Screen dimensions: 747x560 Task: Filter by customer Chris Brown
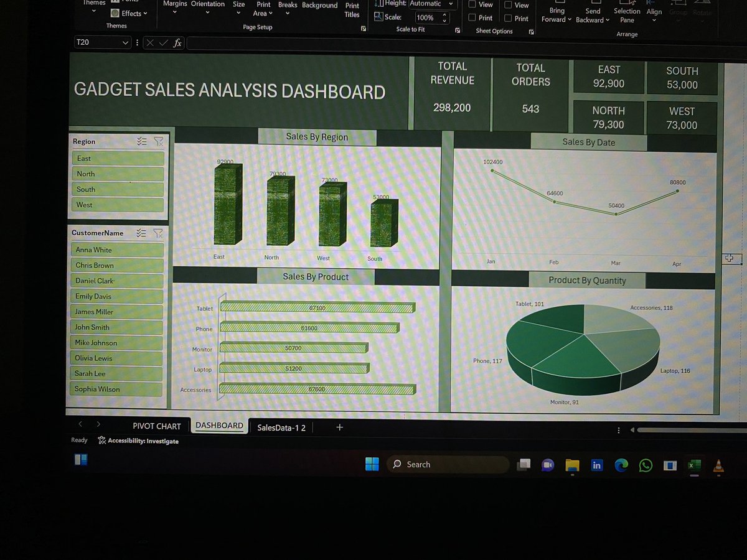click(x=116, y=265)
